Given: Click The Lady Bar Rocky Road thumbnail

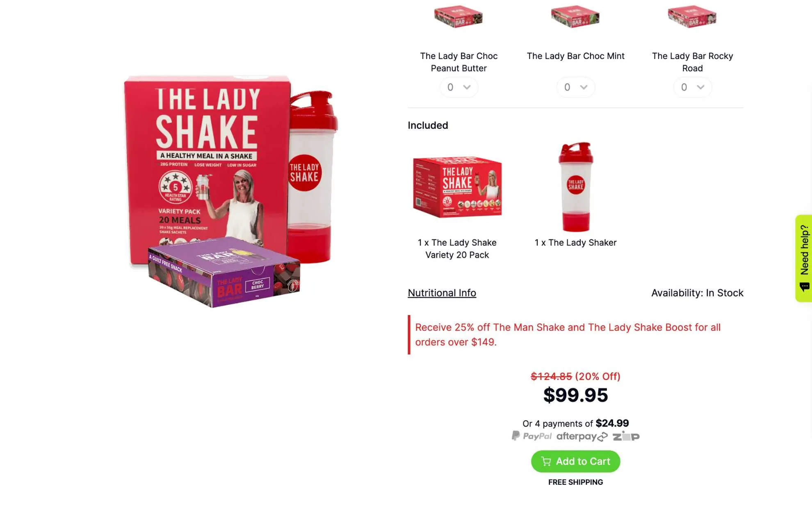Looking at the screenshot, I should pyautogui.click(x=692, y=16).
